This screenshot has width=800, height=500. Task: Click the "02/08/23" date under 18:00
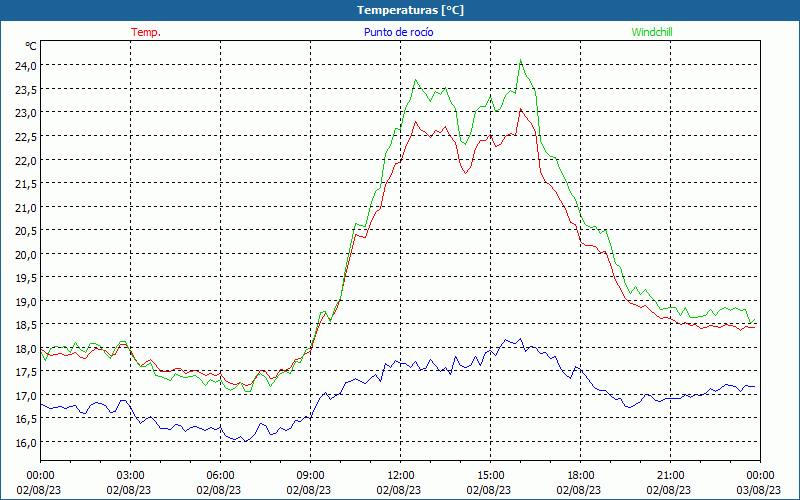pyautogui.click(x=579, y=490)
